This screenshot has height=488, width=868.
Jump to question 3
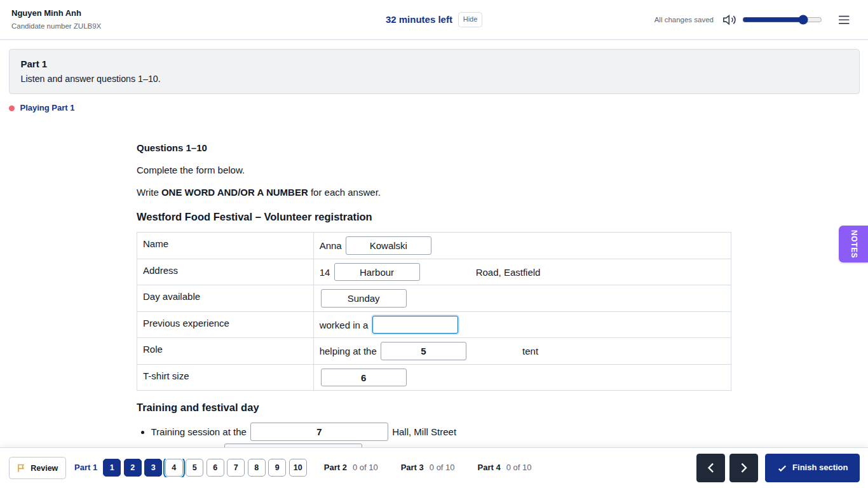(x=153, y=468)
